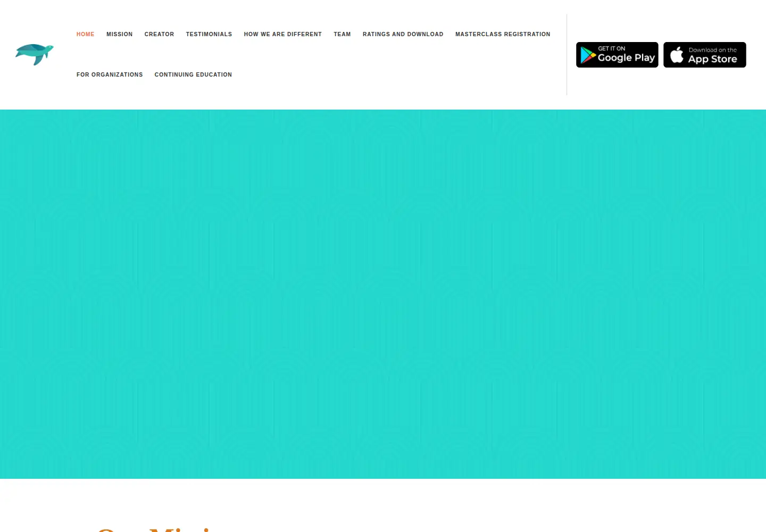Open Continuing Education page
This screenshot has width=766, height=532.
(193, 74)
